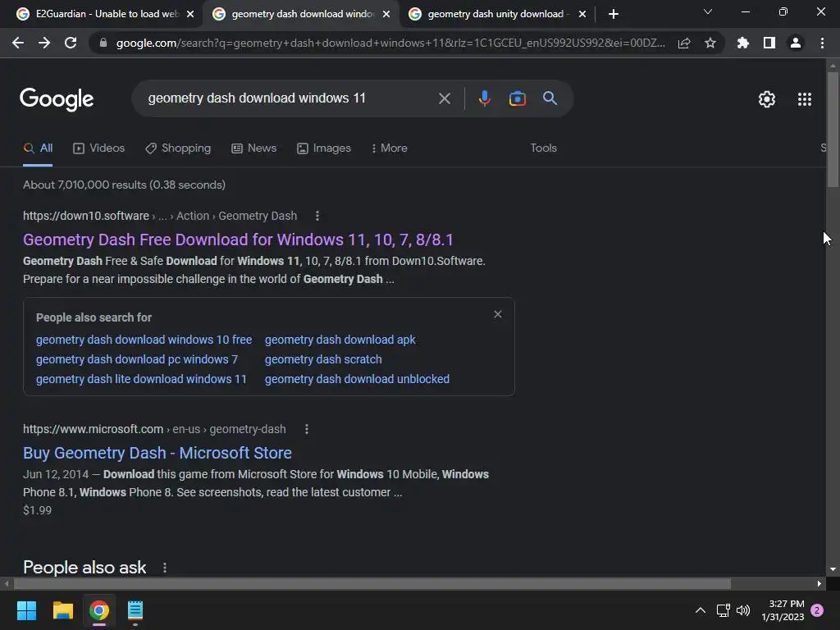Open Buy Geometry Dash - Microsoft Store result
This screenshot has width=840, height=630.
157,453
